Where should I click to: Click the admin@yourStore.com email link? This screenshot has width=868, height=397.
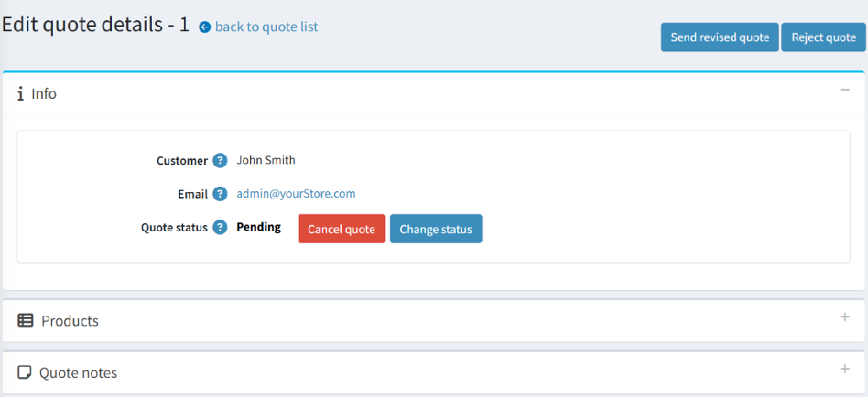pyautogui.click(x=296, y=194)
